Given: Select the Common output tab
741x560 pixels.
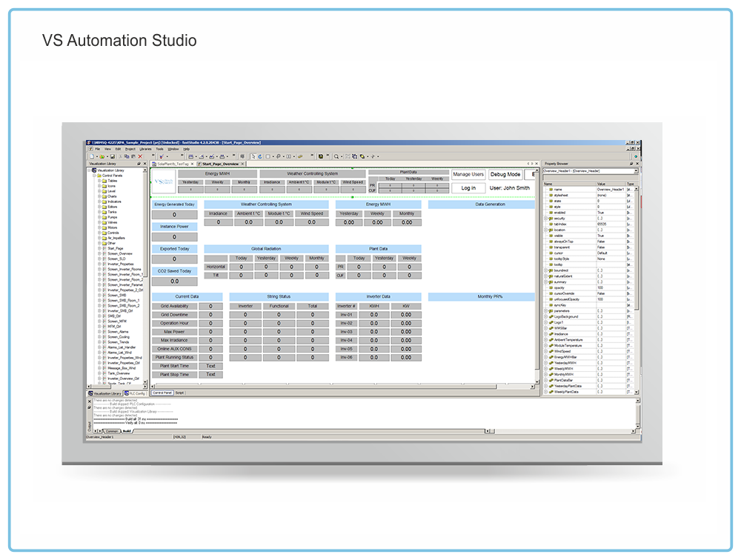Looking at the screenshot, I should pos(112,431).
